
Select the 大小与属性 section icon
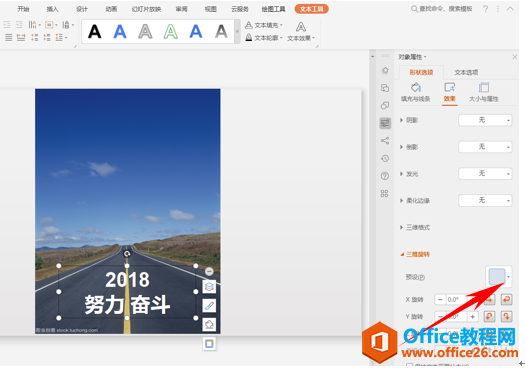(x=483, y=92)
